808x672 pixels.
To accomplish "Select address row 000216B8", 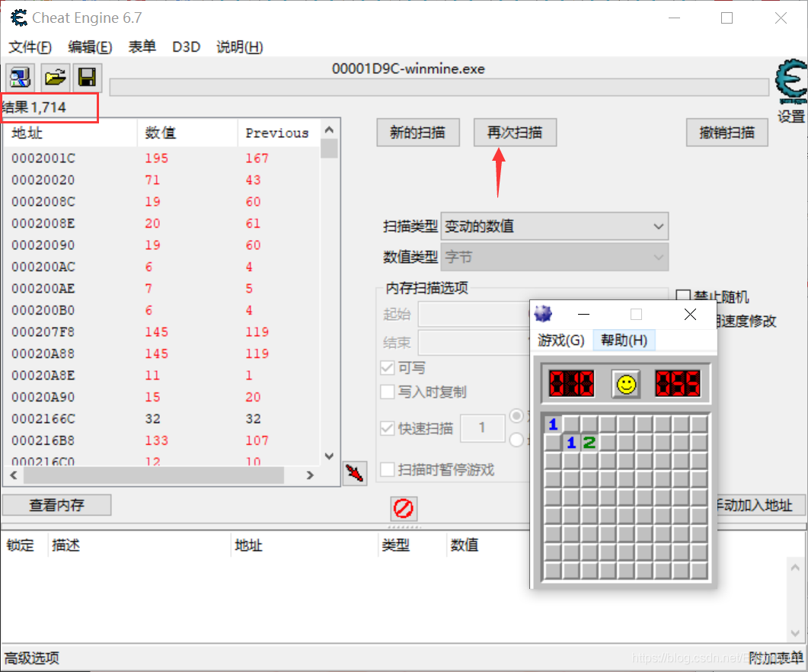I will coord(161,440).
